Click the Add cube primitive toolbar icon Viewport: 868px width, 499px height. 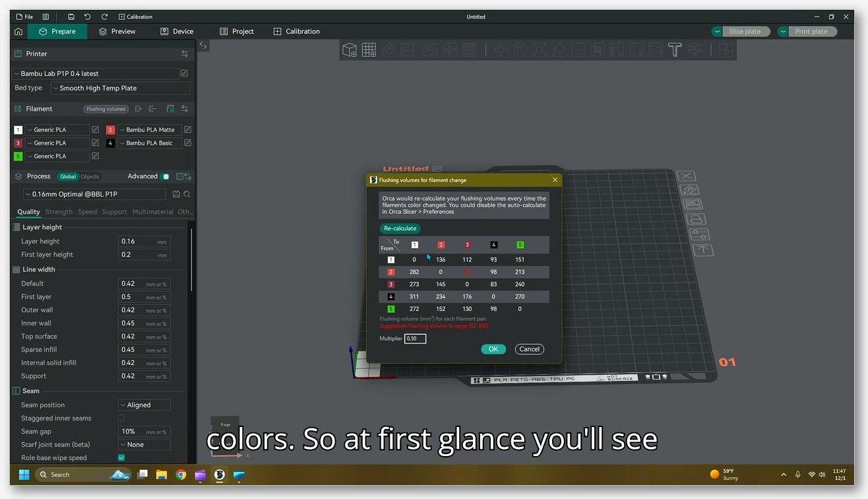350,50
